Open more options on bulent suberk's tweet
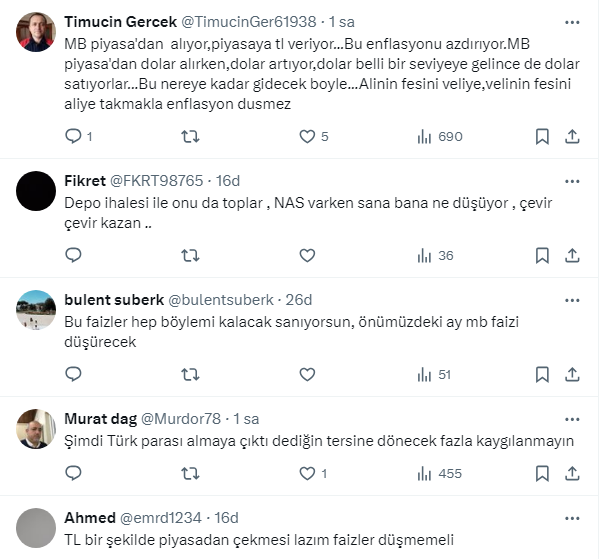This screenshot has width=610, height=559. pyautogui.click(x=572, y=299)
